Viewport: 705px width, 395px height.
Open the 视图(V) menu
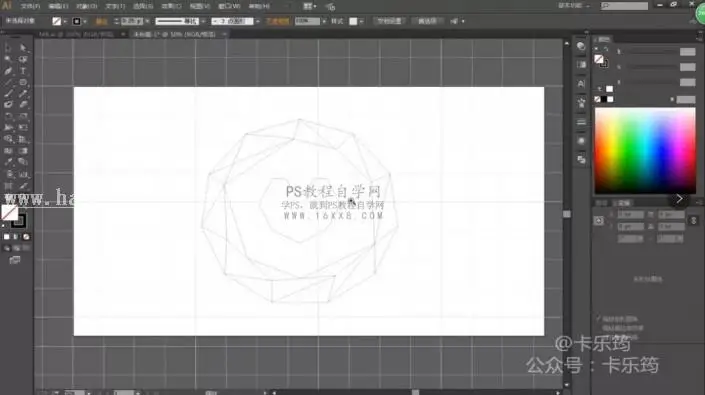tap(200, 6)
